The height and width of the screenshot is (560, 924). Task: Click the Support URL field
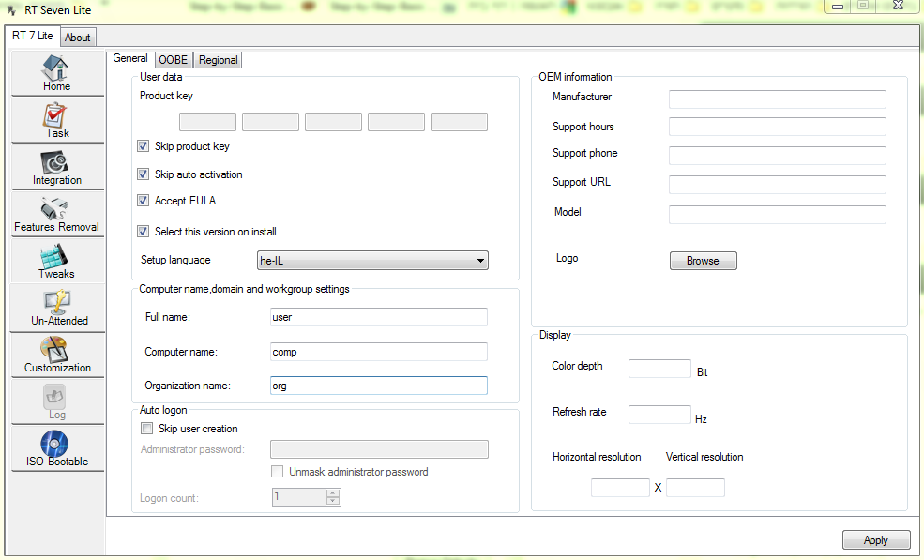tap(778, 185)
